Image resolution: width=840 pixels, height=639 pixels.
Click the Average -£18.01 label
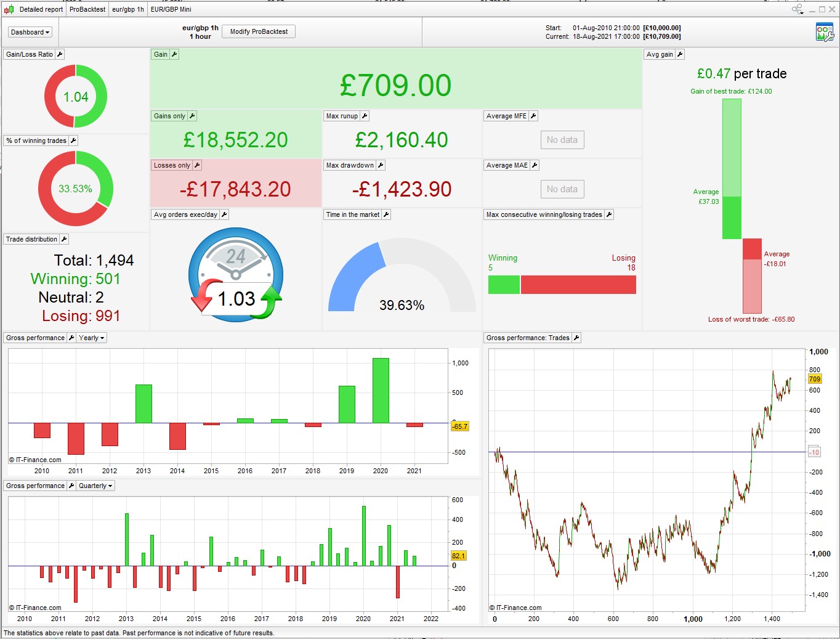[777, 259]
